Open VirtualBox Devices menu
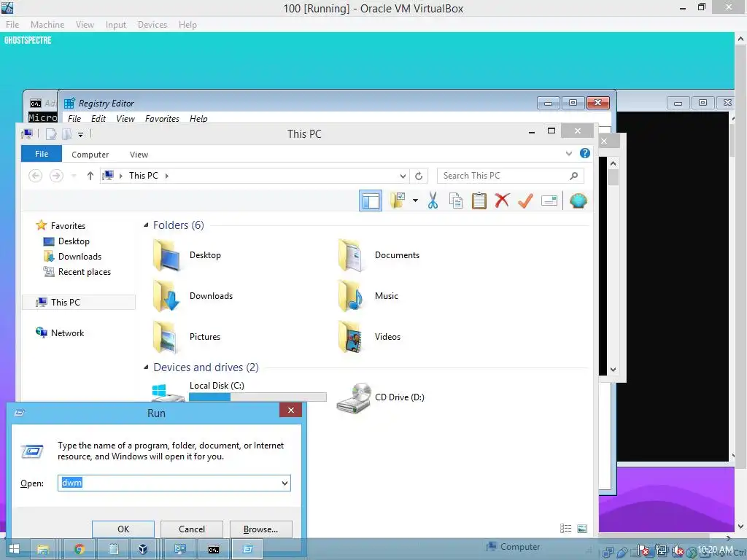This screenshot has height=560, width=747. (x=152, y=24)
